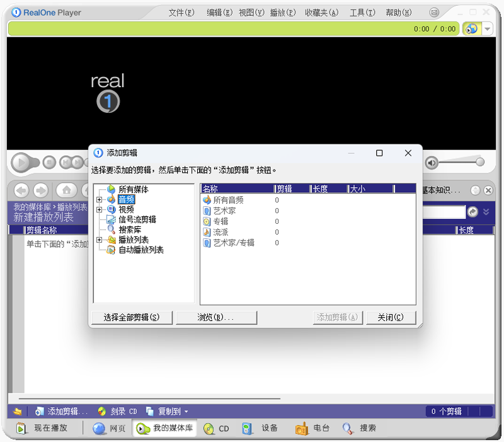Screen dimensions: 504x442
Task: Switch to CD tab
Action: pos(216,428)
